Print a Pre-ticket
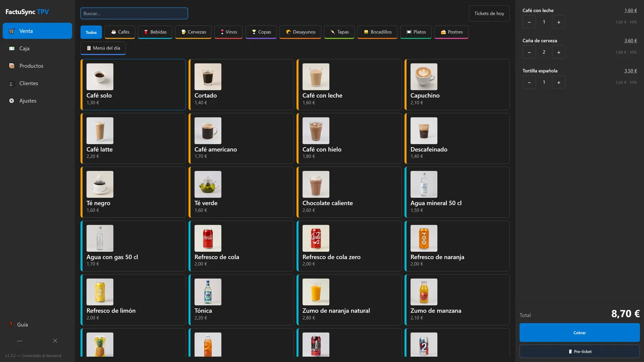 coord(580,352)
